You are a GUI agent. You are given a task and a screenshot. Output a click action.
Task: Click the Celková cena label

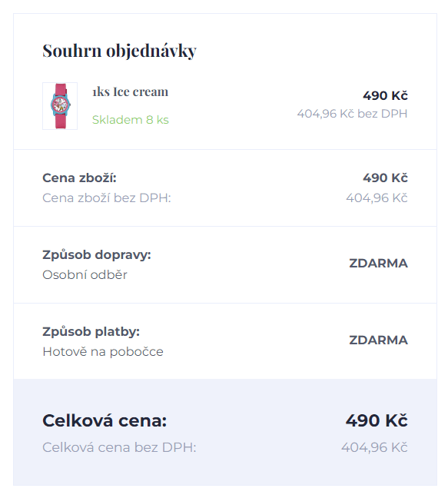[105, 421]
